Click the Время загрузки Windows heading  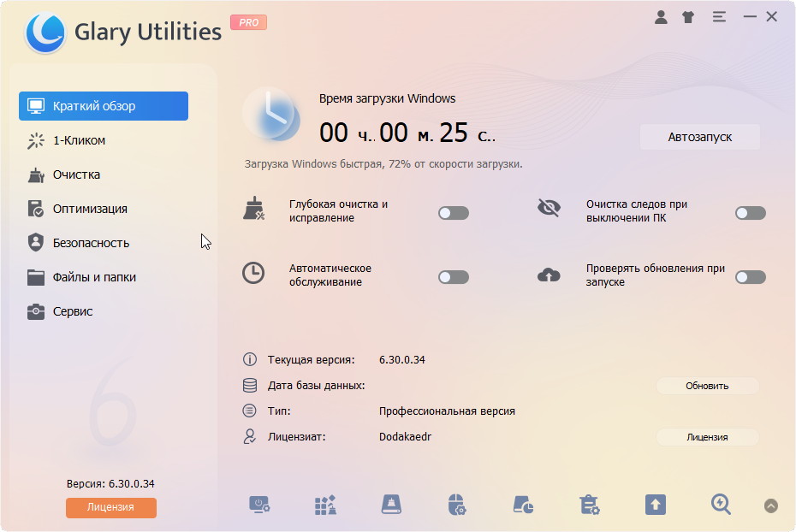[x=388, y=98]
